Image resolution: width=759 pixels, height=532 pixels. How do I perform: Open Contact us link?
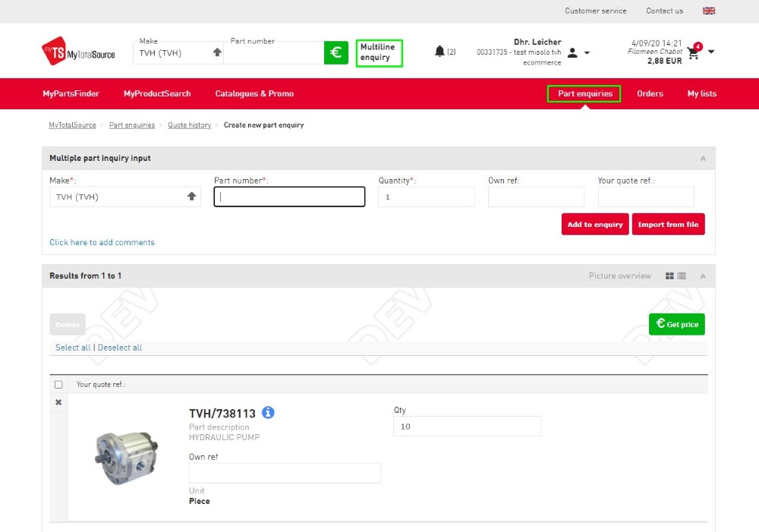pos(665,11)
